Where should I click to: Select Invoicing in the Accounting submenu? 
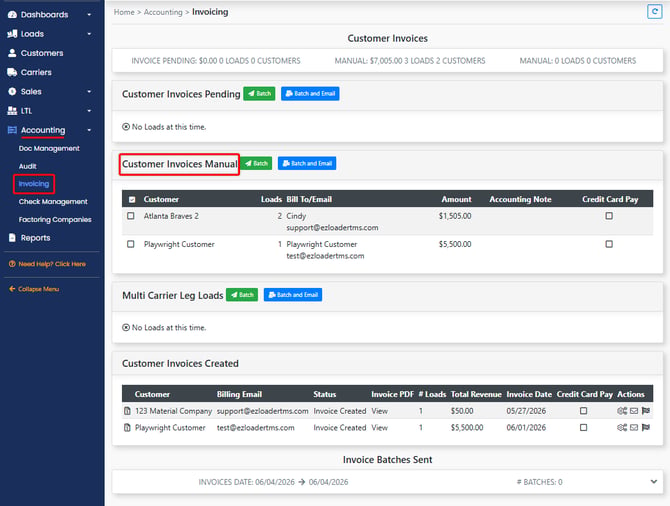[34, 184]
